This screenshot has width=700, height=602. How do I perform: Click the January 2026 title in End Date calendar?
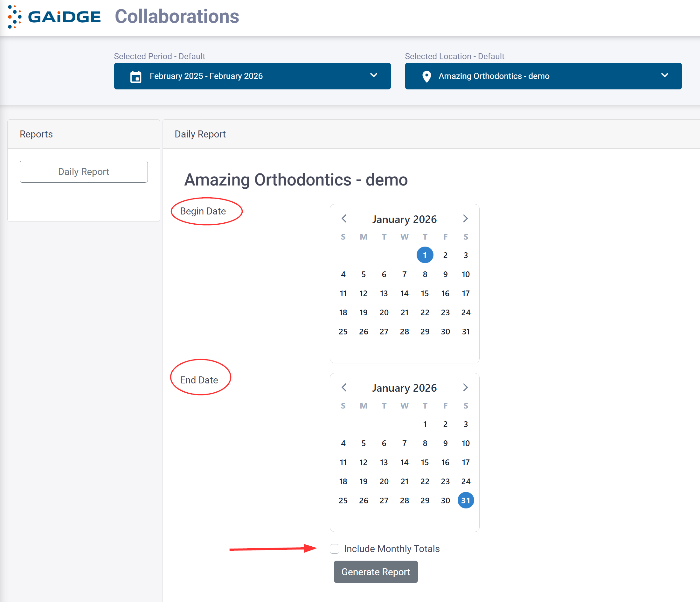(x=404, y=388)
